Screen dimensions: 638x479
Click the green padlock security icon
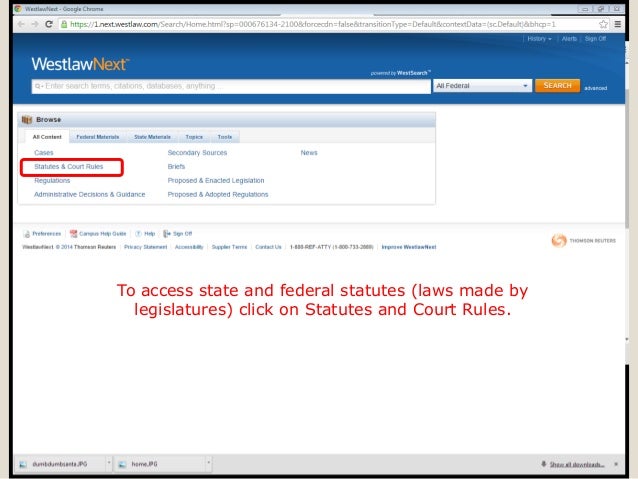[64, 24]
